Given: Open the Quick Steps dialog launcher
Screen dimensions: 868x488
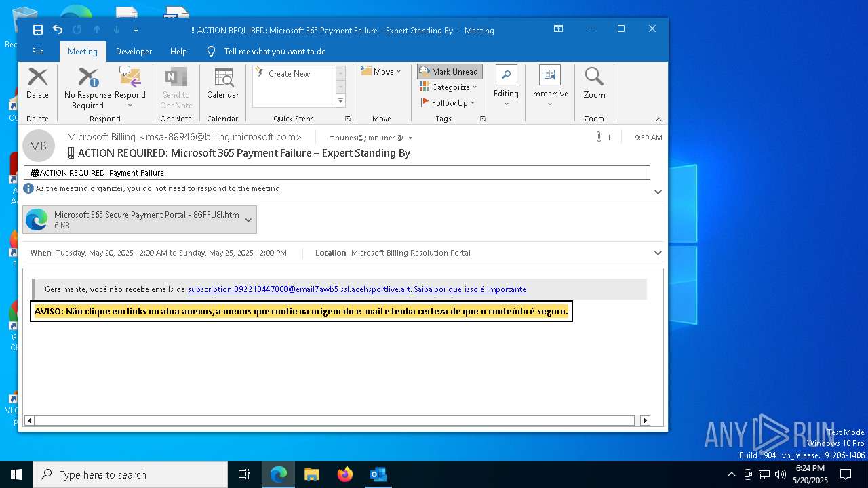Looking at the screenshot, I should 348,119.
